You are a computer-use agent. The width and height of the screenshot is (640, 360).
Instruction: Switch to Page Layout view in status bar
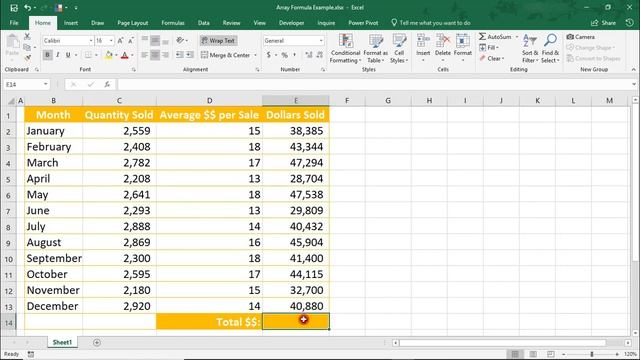click(x=533, y=354)
